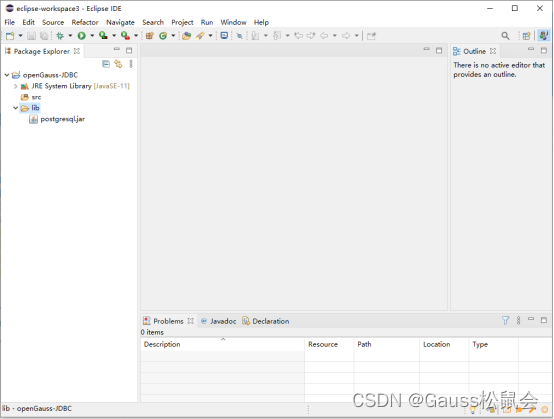The height and width of the screenshot is (419, 554).
Task: Open the Coverage dropdown arrow
Action: tap(114, 36)
